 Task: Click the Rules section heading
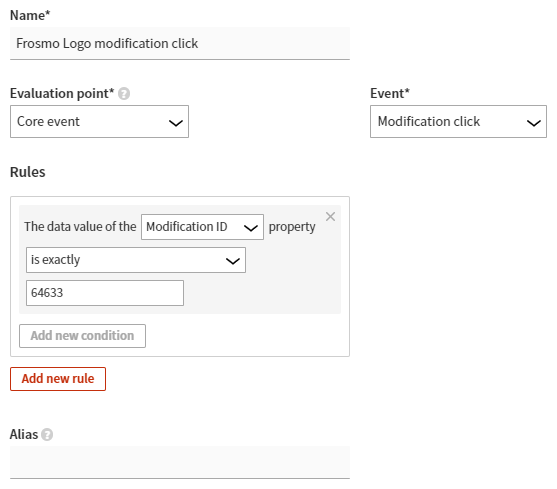tap(28, 172)
